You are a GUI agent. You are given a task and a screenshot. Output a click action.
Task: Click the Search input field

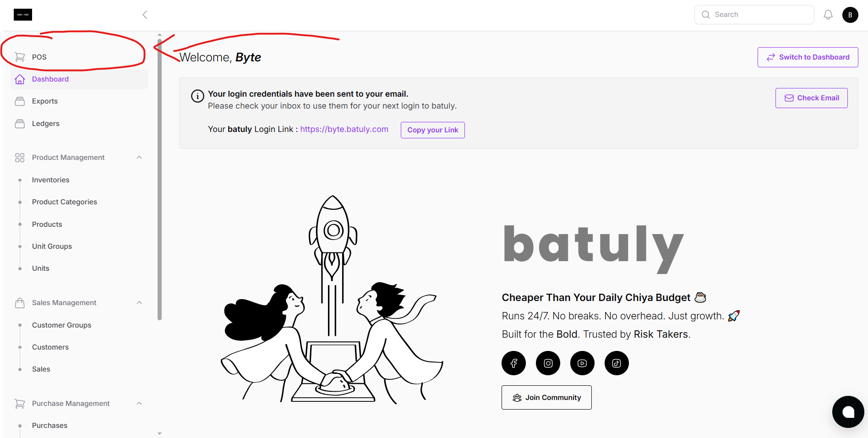point(754,15)
